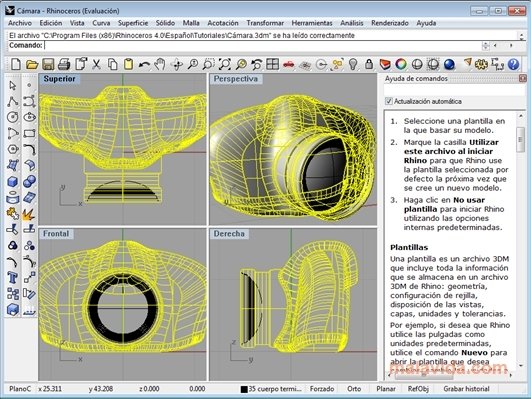Open the Renderizado menu
531x399 pixels.
(389, 23)
